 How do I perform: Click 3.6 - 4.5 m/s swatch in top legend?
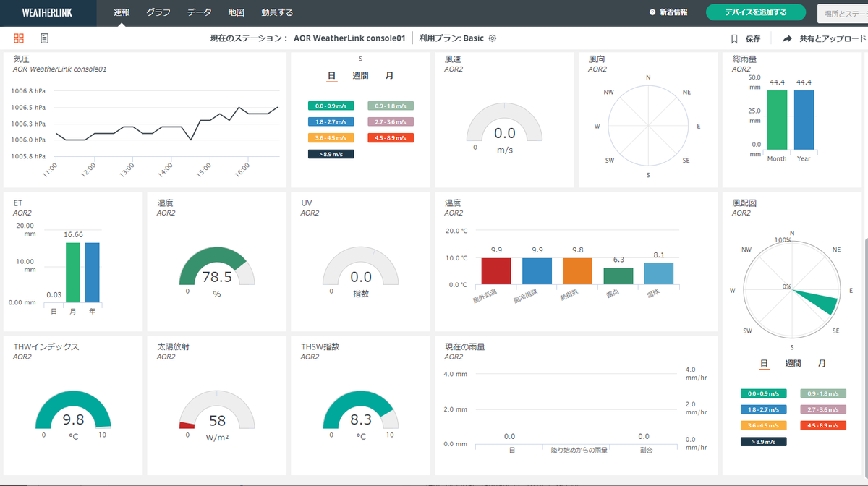pos(331,137)
